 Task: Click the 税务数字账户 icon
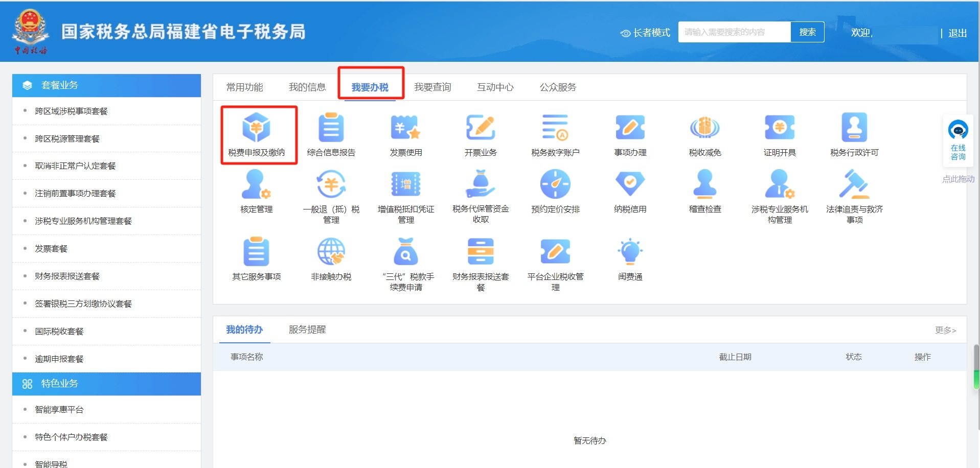[555, 135]
